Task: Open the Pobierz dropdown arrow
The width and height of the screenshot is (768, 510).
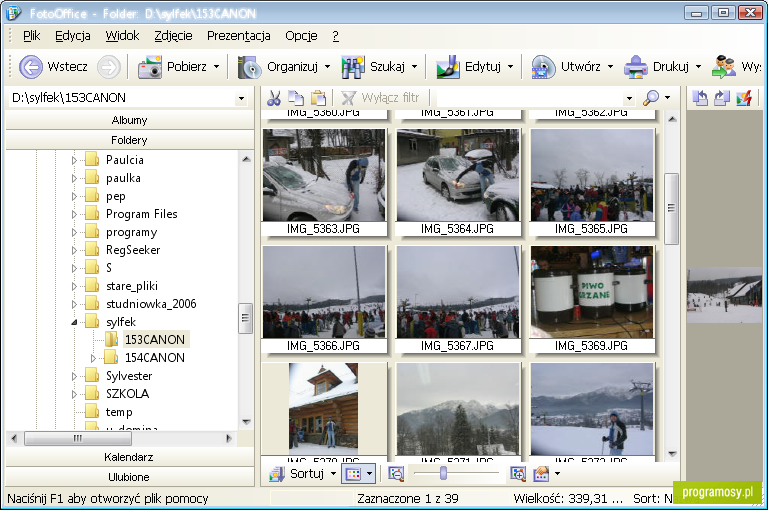Action: 216,67
